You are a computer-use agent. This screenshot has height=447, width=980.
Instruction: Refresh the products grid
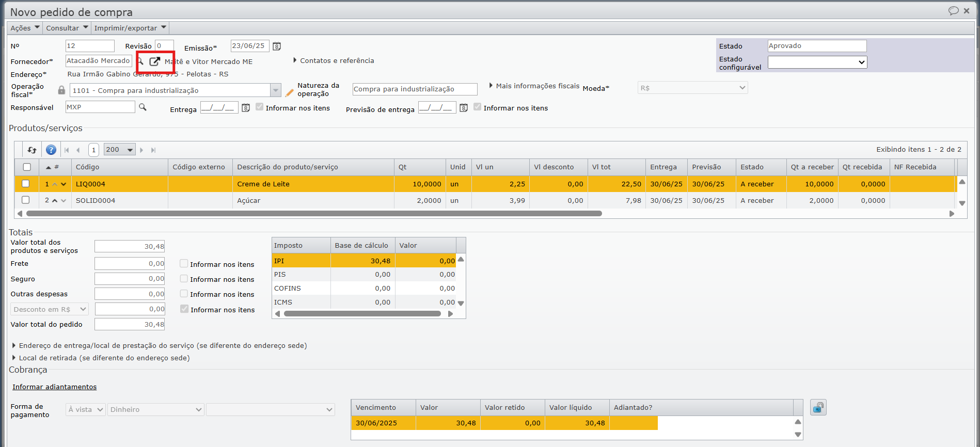click(32, 150)
